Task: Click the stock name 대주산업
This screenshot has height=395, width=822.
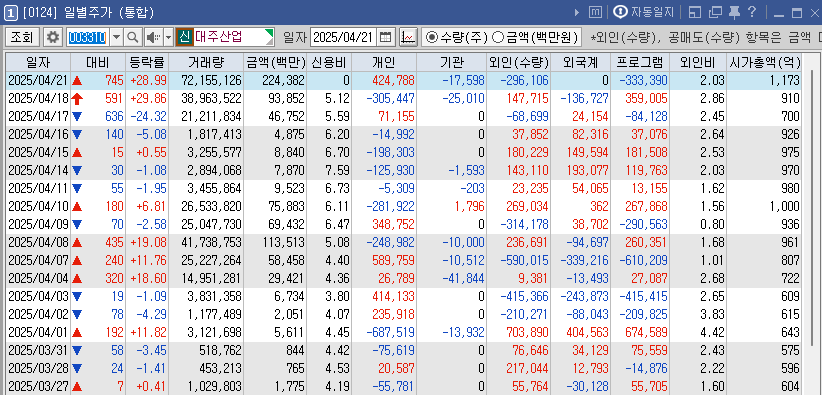Action: pyautogui.click(x=219, y=37)
